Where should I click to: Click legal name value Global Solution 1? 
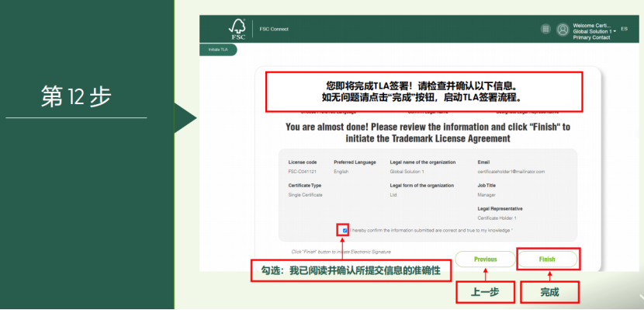[x=407, y=172]
